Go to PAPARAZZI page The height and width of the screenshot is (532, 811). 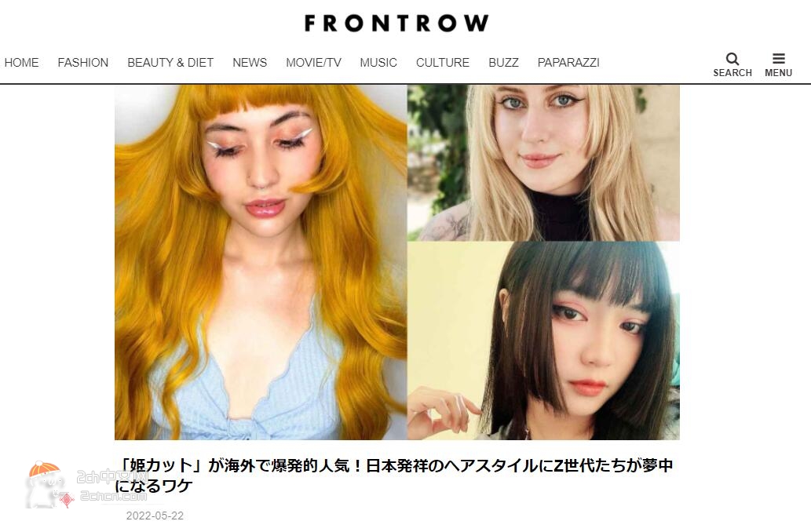click(568, 63)
